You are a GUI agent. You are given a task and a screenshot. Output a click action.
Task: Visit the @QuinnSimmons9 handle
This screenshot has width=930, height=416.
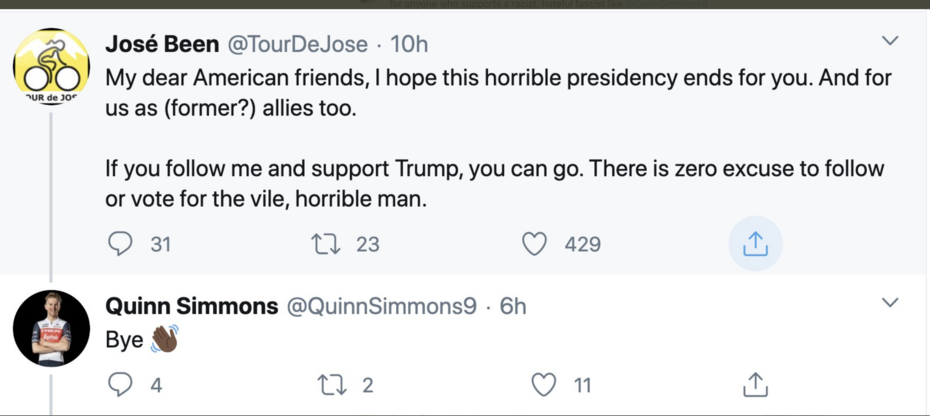point(382,306)
